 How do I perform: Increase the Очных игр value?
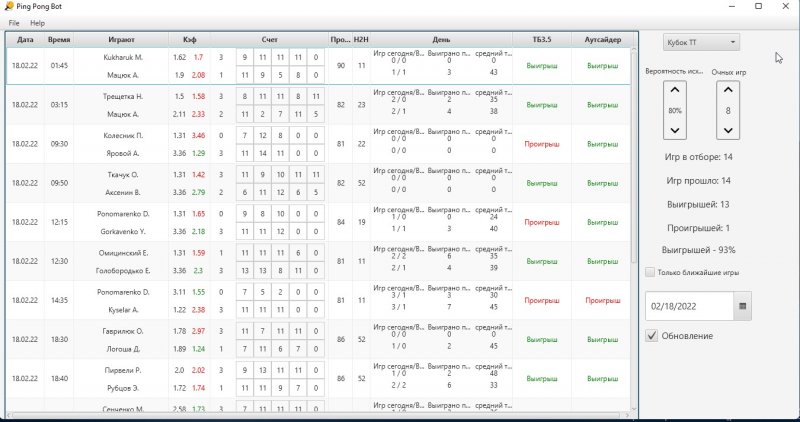(x=728, y=92)
